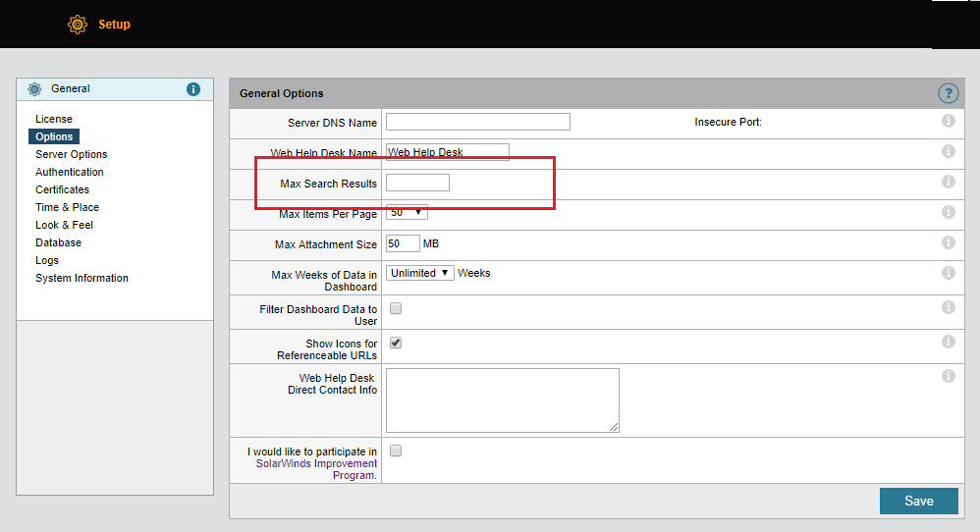Viewport: 980px width, 532px height.
Task: Open the License settings page
Action: coord(54,119)
